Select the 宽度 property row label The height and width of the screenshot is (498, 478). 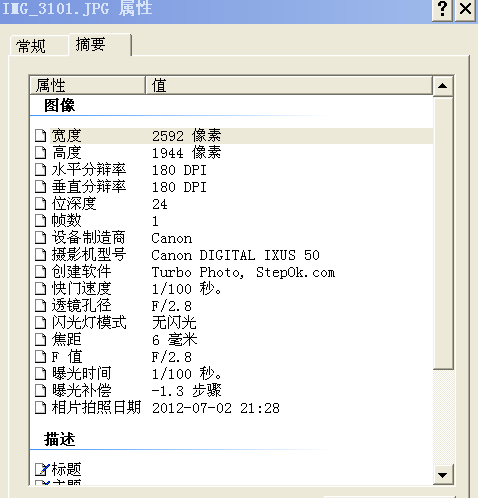click(x=66, y=136)
